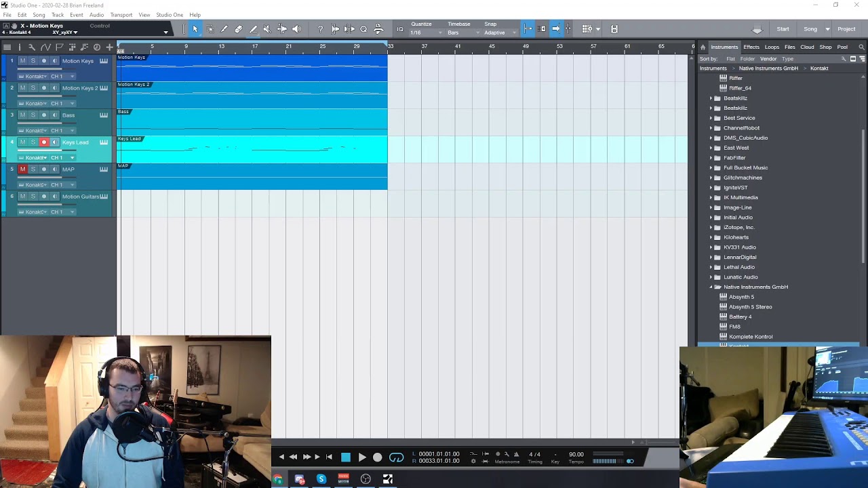Select the Eraser tool
The height and width of the screenshot is (488, 868).
tap(239, 29)
